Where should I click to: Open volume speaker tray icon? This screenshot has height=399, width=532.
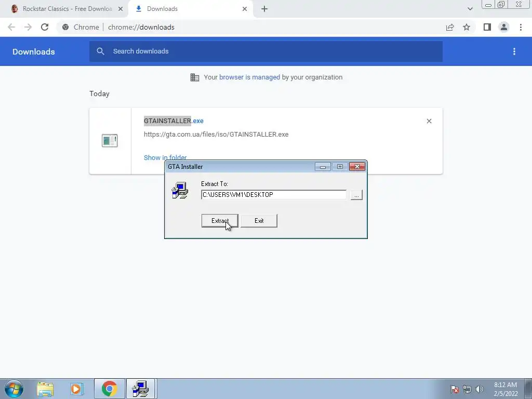(x=480, y=389)
